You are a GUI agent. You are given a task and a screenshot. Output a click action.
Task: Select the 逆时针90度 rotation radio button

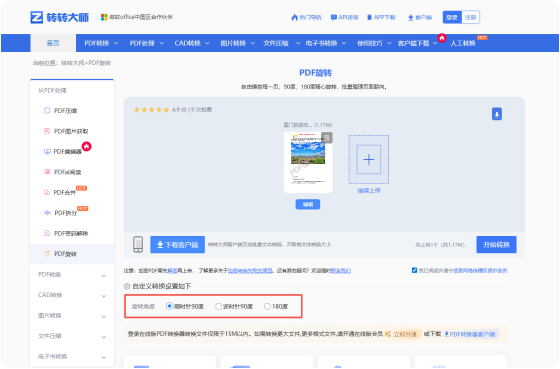point(218,306)
